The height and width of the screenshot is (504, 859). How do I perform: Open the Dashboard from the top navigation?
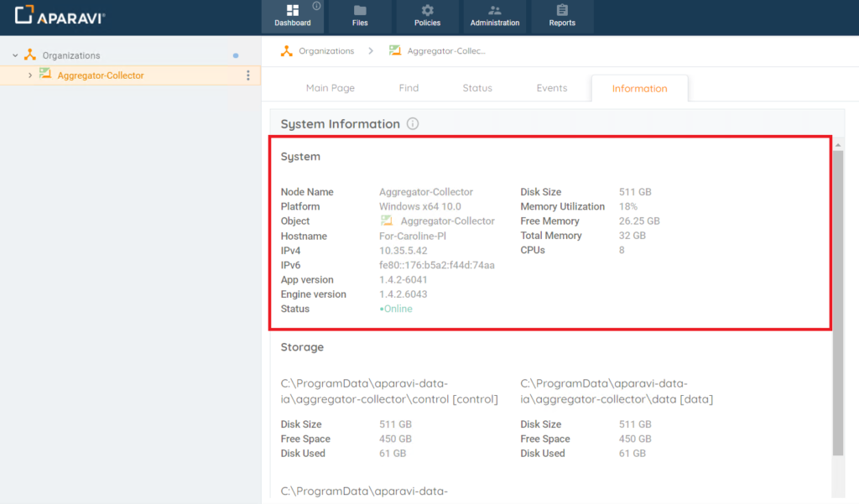click(292, 17)
